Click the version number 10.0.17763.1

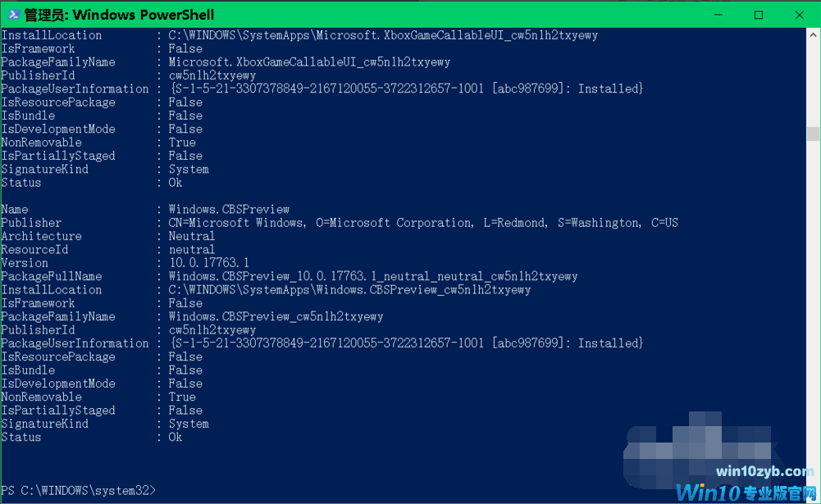coord(208,263)
